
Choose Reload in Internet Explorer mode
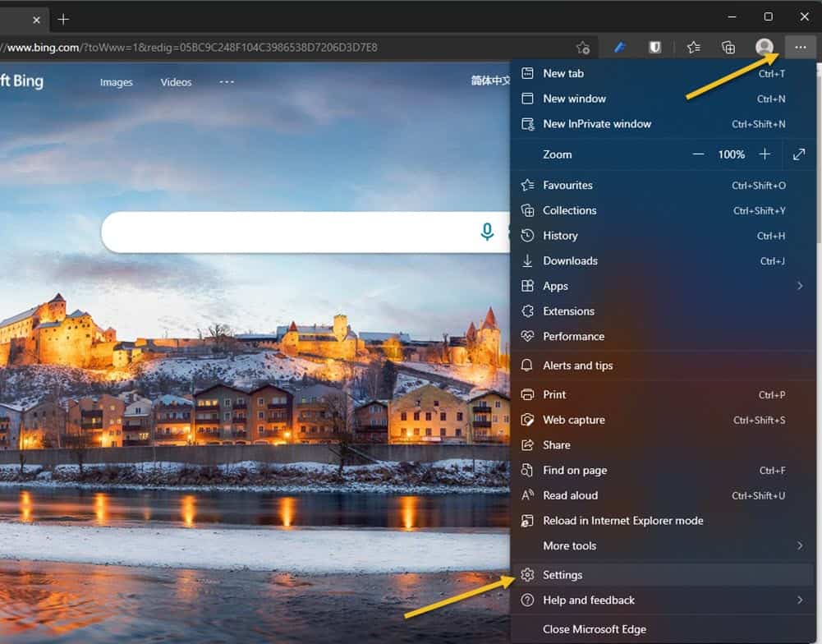coord(663,520)
